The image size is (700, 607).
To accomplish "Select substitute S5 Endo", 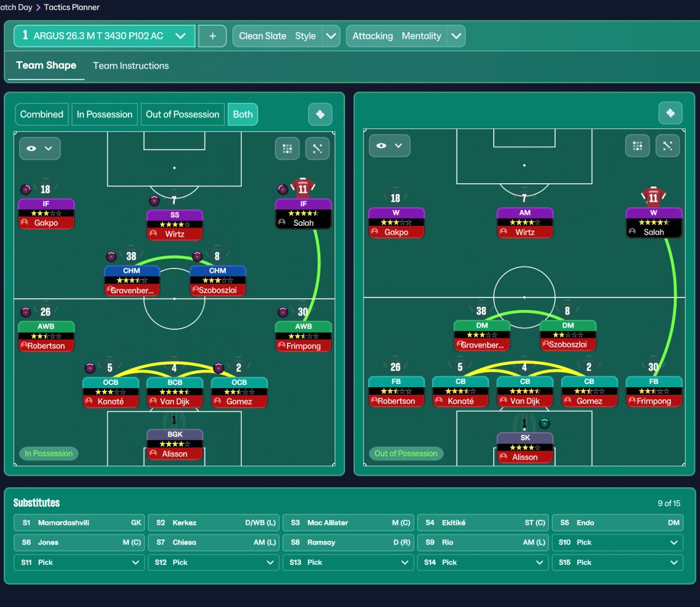I will [617, 523].
